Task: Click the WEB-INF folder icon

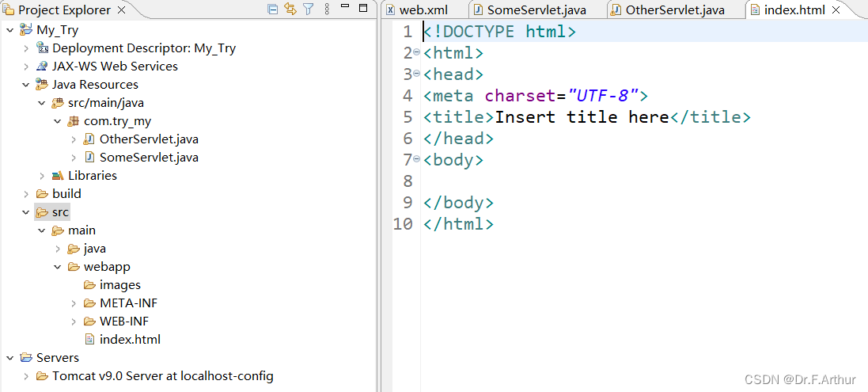Action: pos(89,322)
